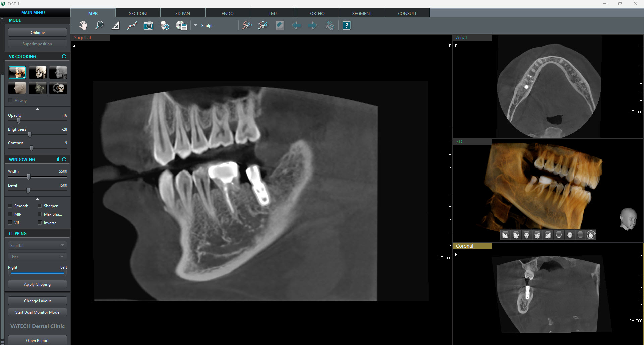Viewport: 644px width, 345px height.
Task: Click the camera capture icon
Action: [148, 26]
